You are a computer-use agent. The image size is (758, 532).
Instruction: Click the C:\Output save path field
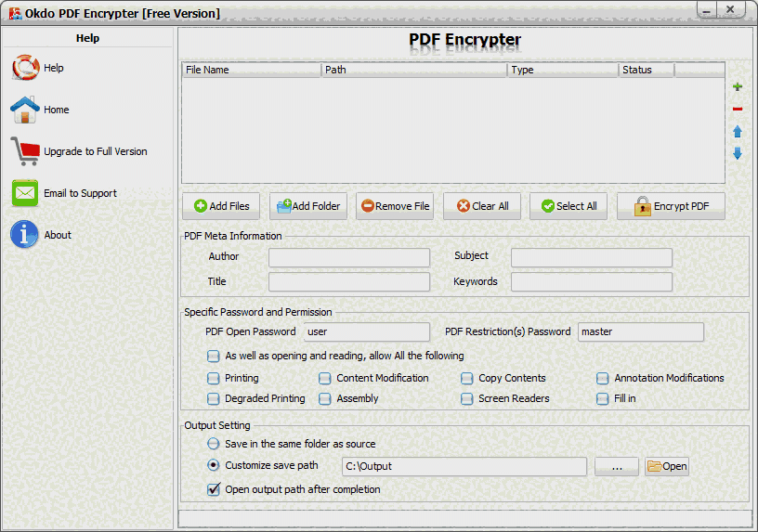coord(464,466)
